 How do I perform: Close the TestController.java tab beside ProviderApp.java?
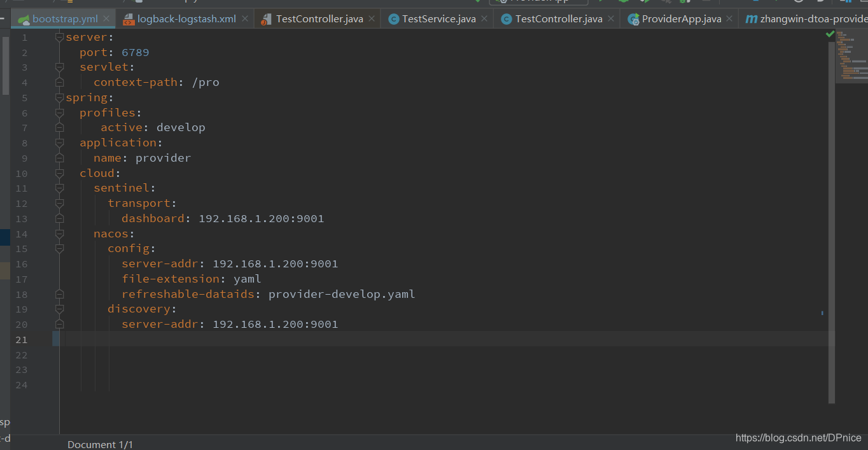pos(611,19)
